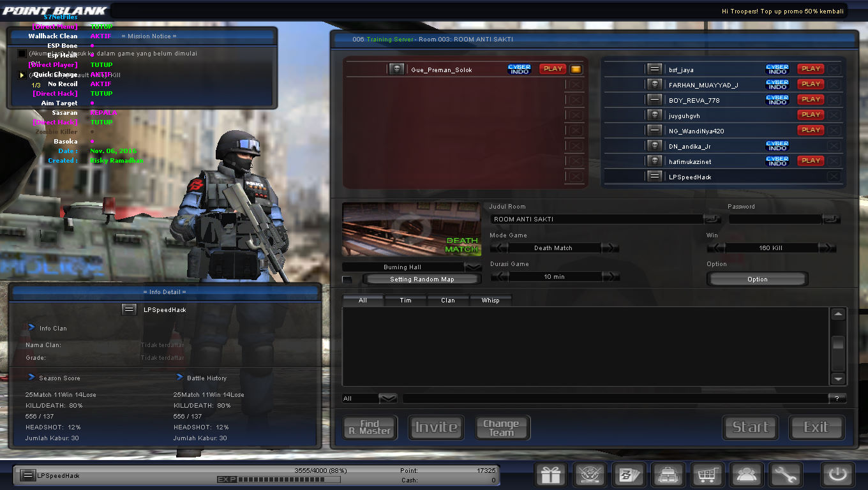Confirm room title with enter icon
Viewport: 868px width, 490px height.
[x=712, y=219]
